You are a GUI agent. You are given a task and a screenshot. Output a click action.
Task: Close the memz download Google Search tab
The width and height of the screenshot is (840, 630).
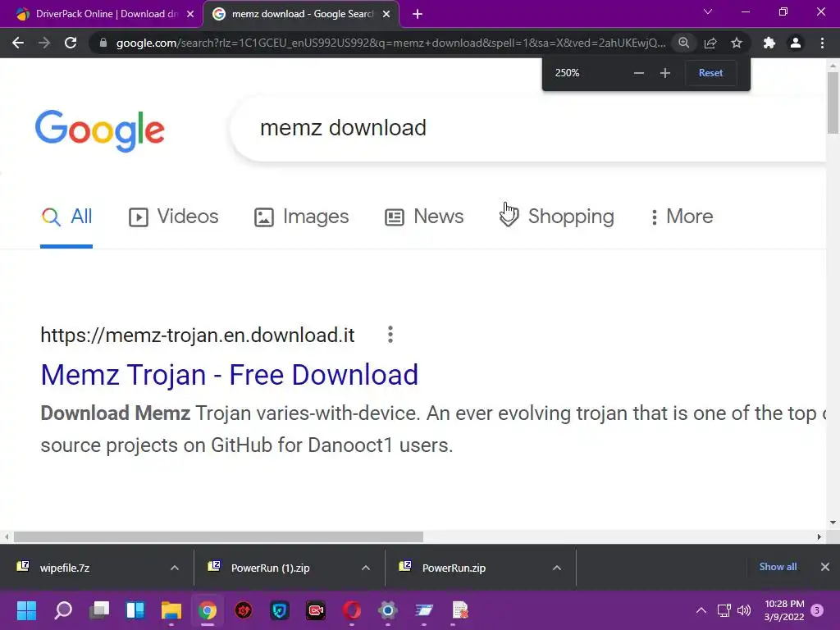point(386,14)
